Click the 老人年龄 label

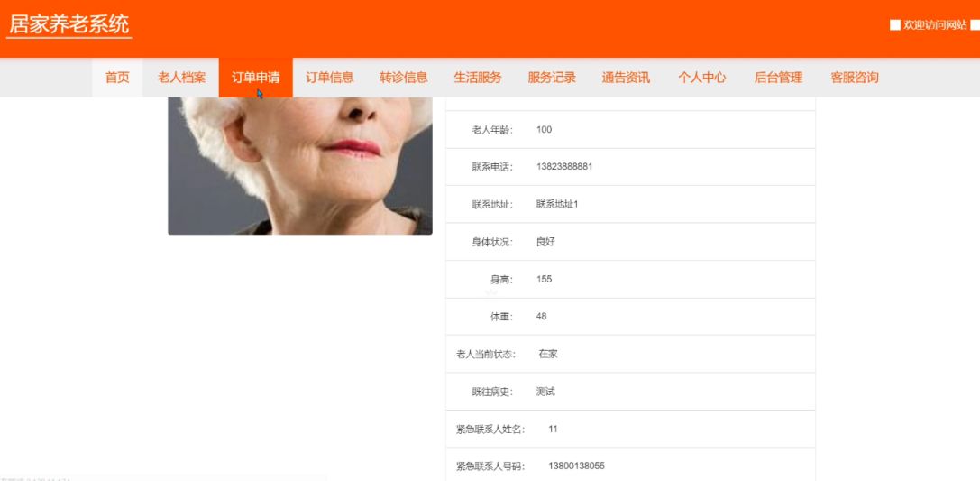click(x=492, y=129)
